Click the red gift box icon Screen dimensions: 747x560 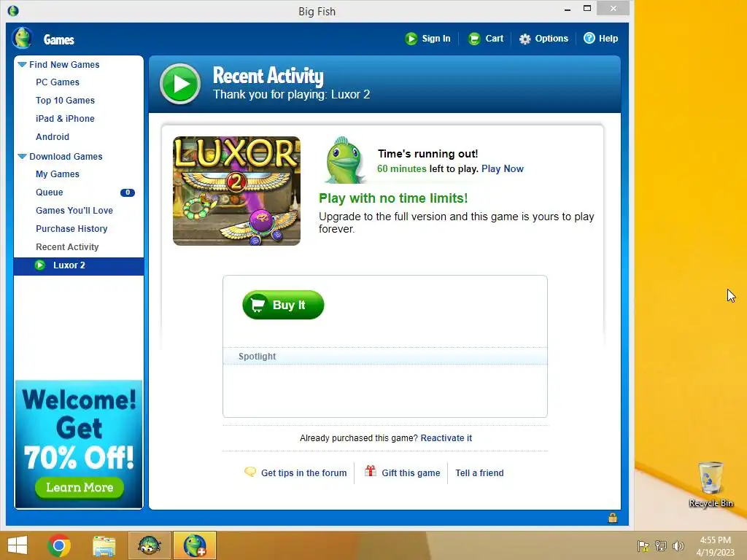[x=370, y=472]
